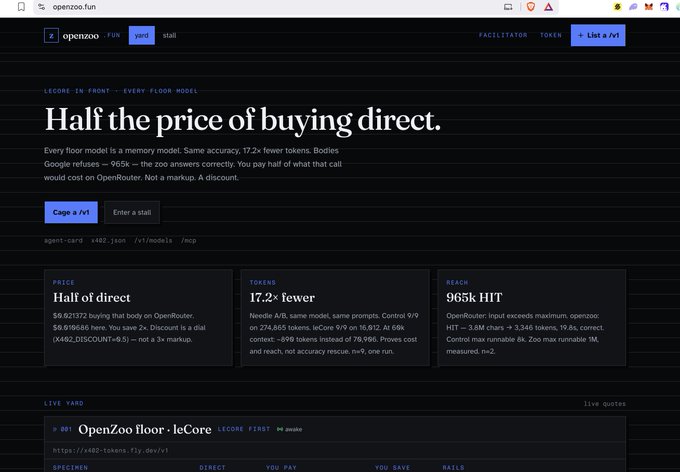Open the x402.json link
This screenshot has width=680, height=472.
point(108,240)
